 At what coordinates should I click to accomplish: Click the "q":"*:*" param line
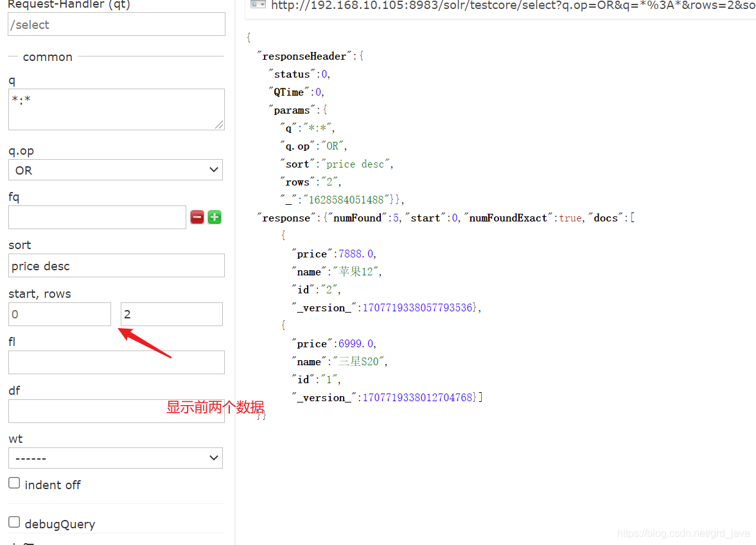point(307,128)
